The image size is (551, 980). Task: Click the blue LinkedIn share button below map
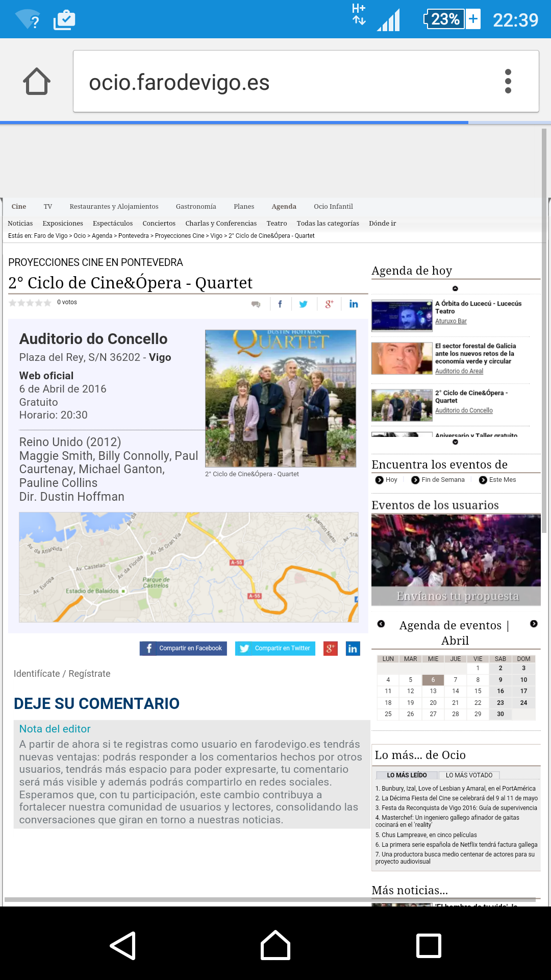click(x=353, y=649)
